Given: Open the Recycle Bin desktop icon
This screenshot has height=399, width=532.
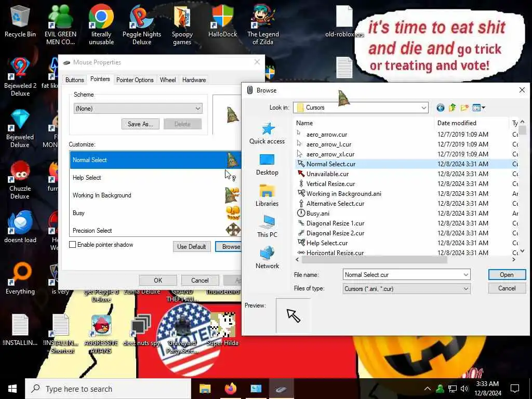Looking at the screenshot, I should [20, 21].
